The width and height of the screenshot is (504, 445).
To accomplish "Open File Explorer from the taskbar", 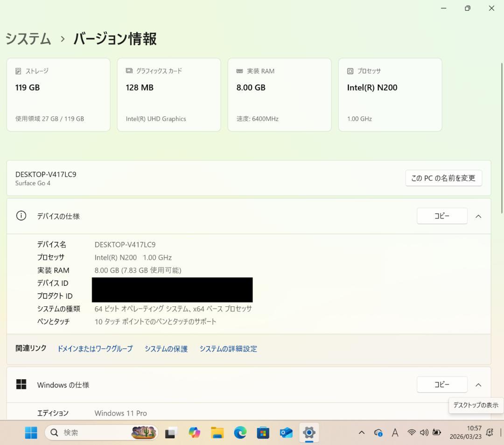I will coord(217,433).
